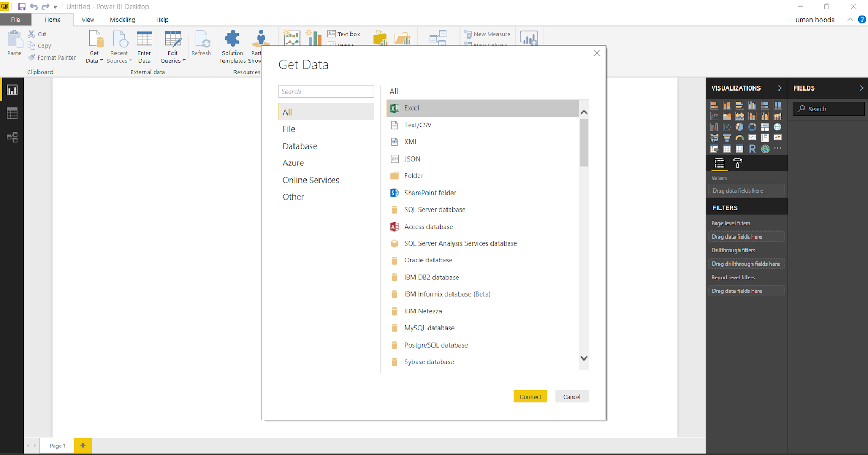
Task: Insert a Gauge visual
Action: [x=739, y=138]
